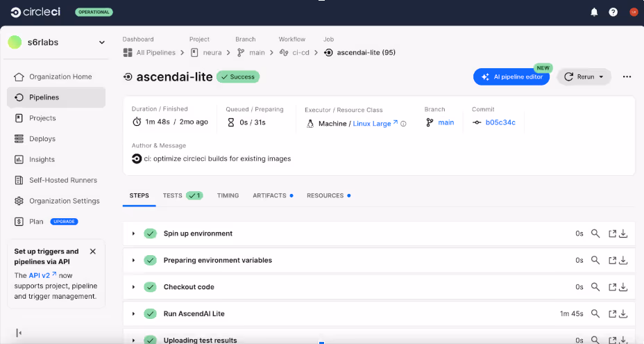Click the resource class info icon

[403, 124]
